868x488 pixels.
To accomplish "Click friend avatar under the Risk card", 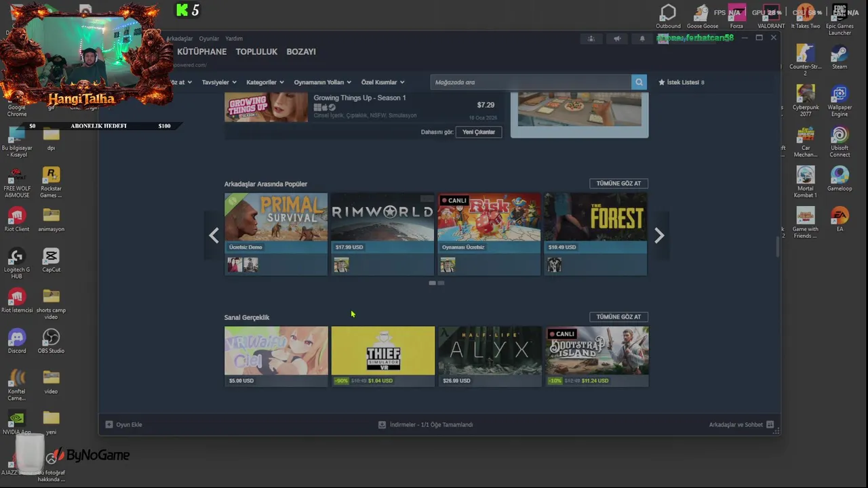I will point(448,265).
